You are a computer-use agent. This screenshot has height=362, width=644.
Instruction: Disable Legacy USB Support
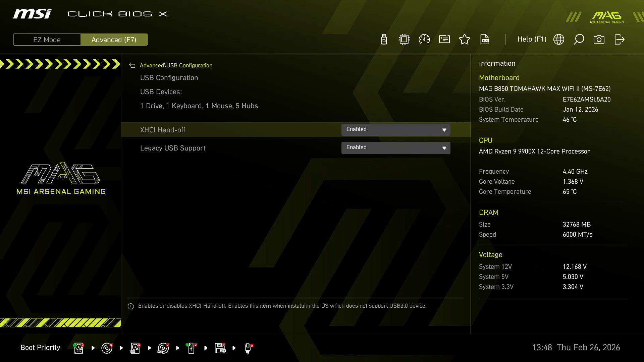396,148
